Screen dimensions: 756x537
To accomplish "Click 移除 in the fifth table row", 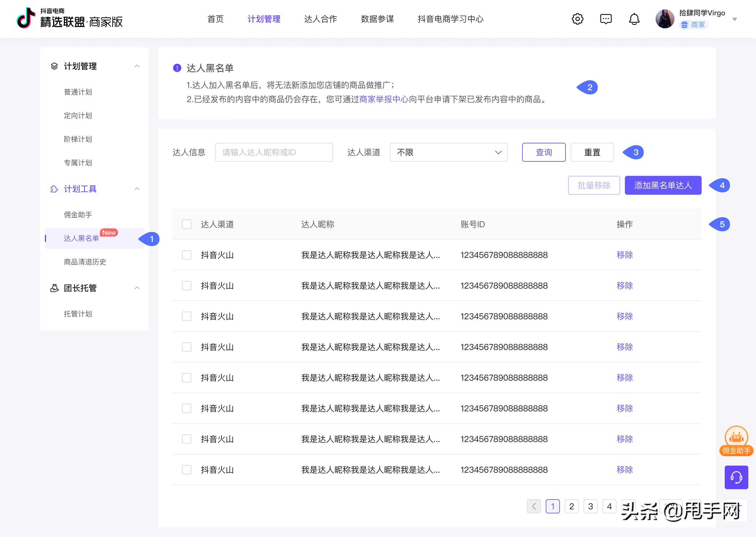I will coord(625,378).
